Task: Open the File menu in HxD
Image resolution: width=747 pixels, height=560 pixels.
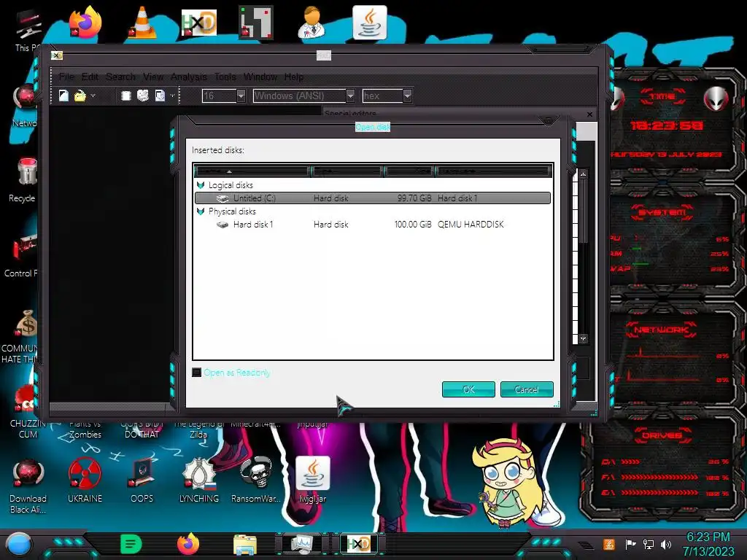Action: 66,77
